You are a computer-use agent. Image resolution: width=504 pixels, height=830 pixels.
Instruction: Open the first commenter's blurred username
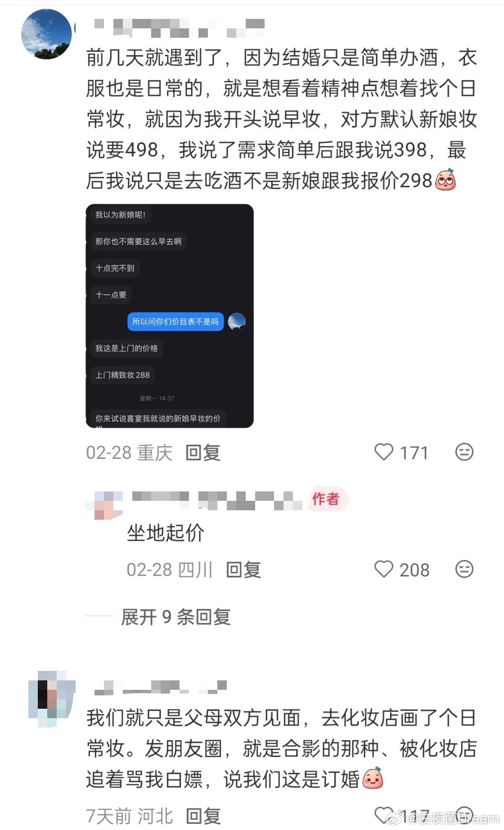180,28
